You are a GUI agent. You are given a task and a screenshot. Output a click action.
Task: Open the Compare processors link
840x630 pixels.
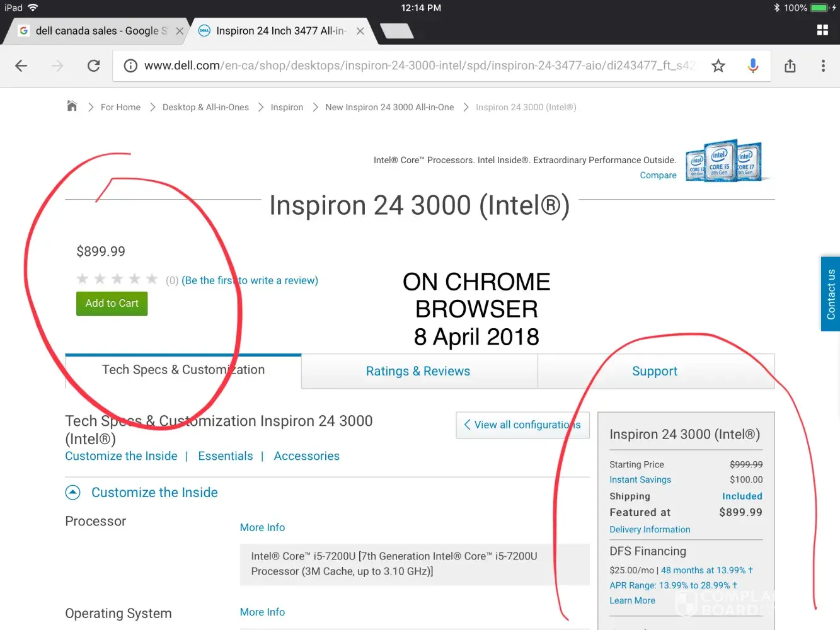tap(658, 175)
